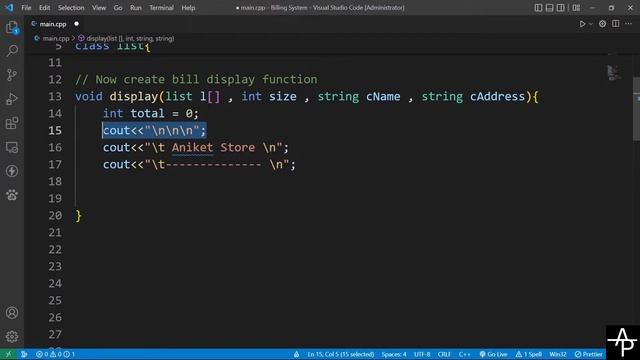Click the flame icon in the status bar
640x360 pixels.
coord(296,354)
